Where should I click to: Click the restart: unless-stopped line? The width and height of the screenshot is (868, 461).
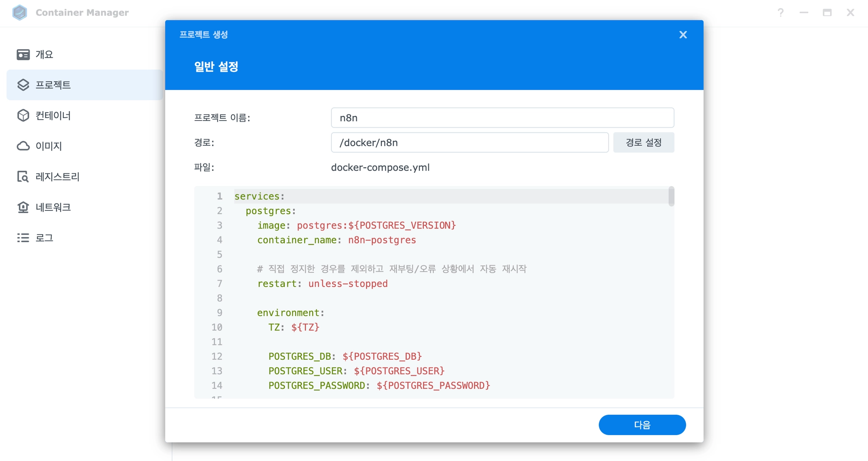coord(323,284)
